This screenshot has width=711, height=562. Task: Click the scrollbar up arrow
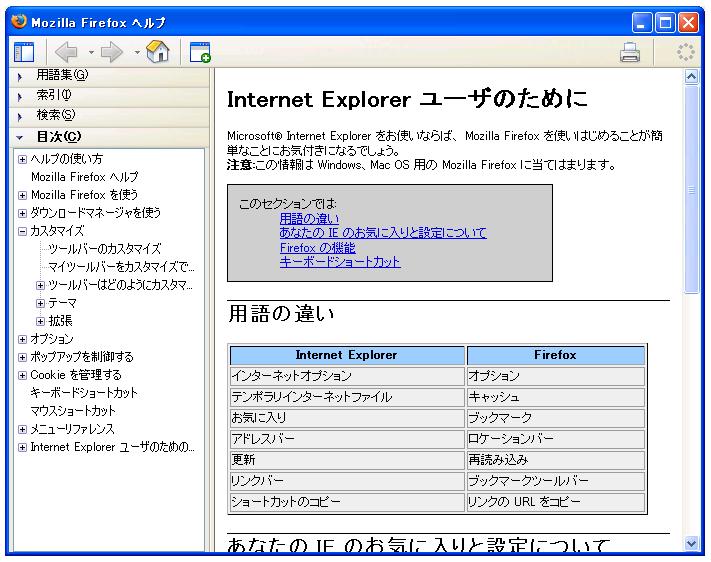691,77
